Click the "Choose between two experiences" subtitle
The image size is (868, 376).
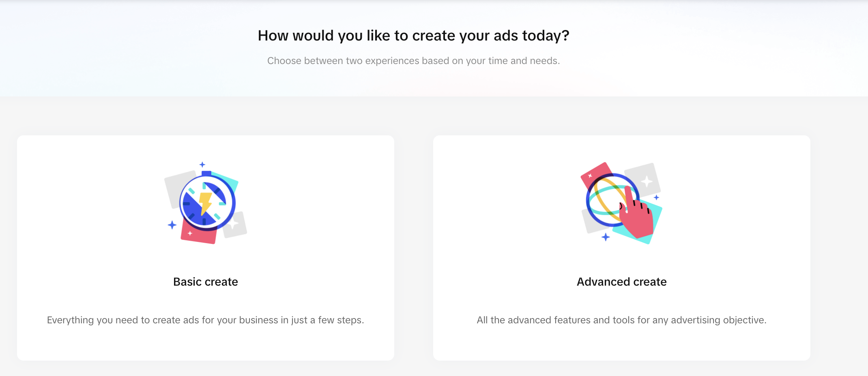click(x=413, y=61)
